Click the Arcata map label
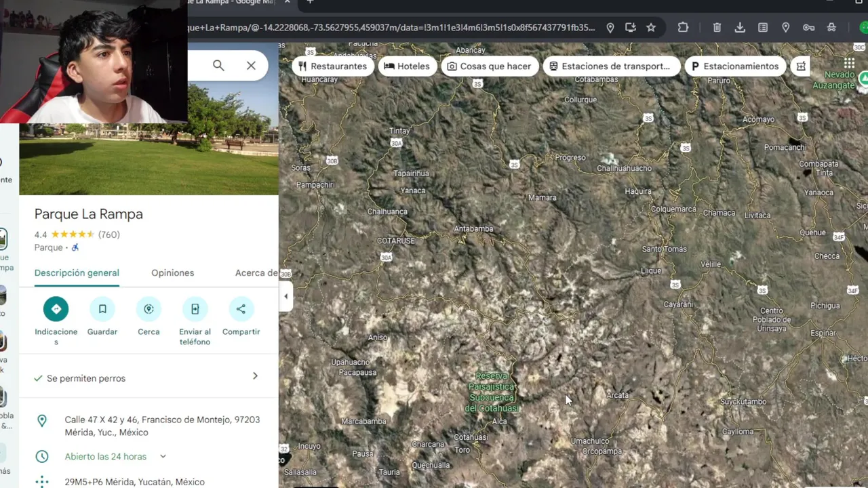Screen dimensions: 868x488 [x=618, y=395]
